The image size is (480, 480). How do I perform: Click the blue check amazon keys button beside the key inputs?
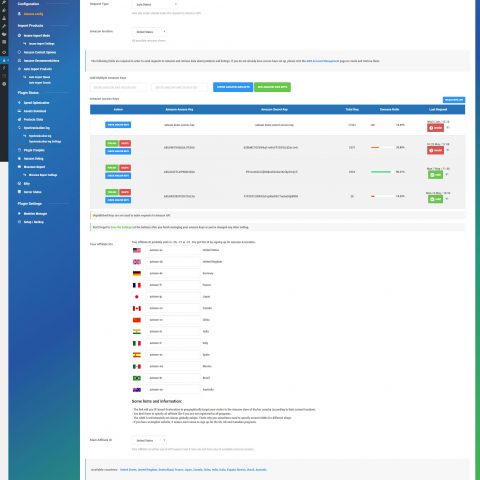233,87
